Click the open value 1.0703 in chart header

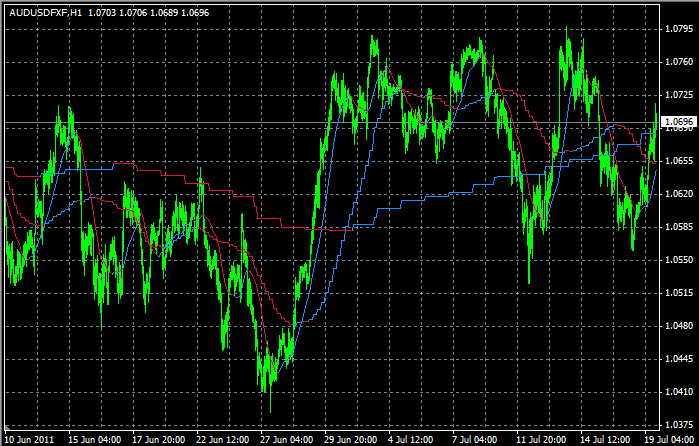[102, 13]
